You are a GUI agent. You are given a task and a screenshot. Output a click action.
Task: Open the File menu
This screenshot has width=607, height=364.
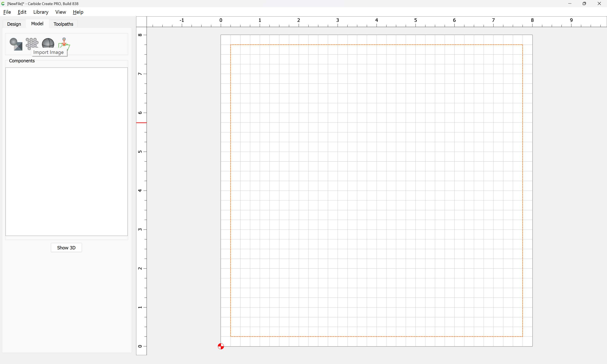pyautogui.click(x=7, y=12)
